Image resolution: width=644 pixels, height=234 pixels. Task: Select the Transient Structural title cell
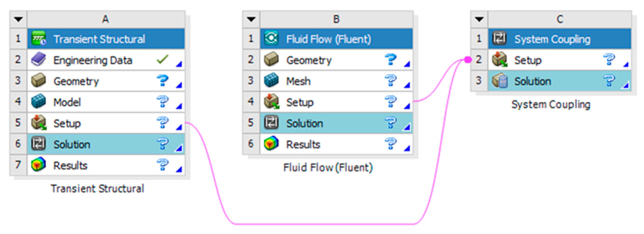[99, 39]
